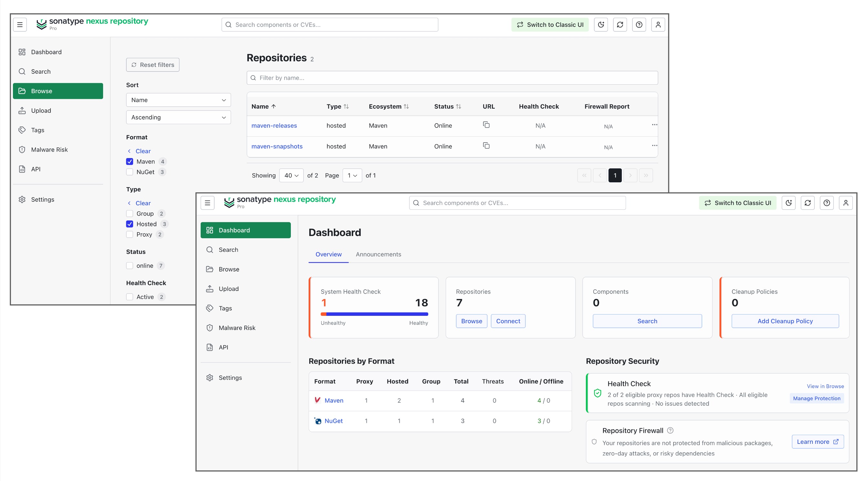
Task: Toggle dark theme icon in the Dashboard window
Action: coord(789,203)
